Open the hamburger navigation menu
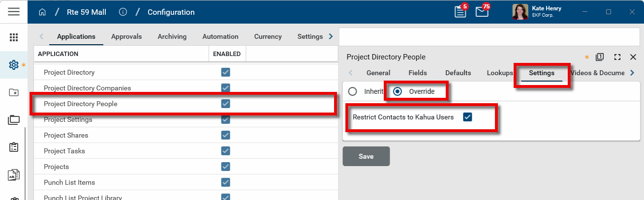This screenshot has width=644, height=200. pyautogui.click(x=14, y=12)
